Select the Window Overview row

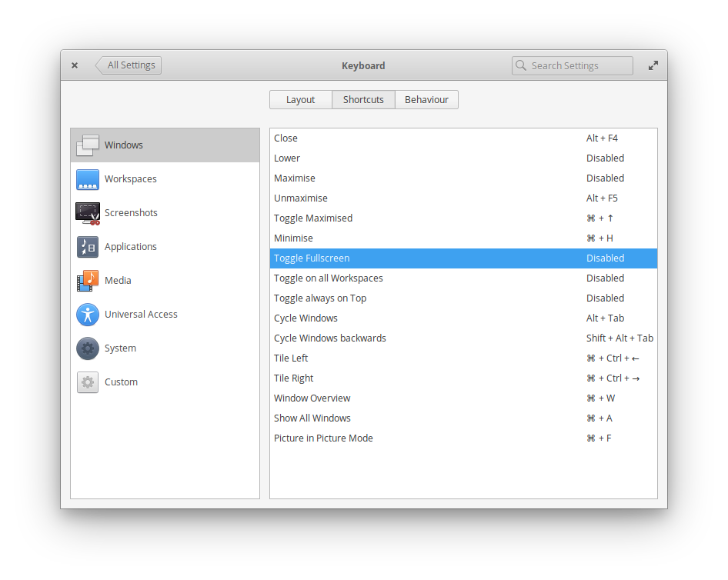click(x=463, y=398)
